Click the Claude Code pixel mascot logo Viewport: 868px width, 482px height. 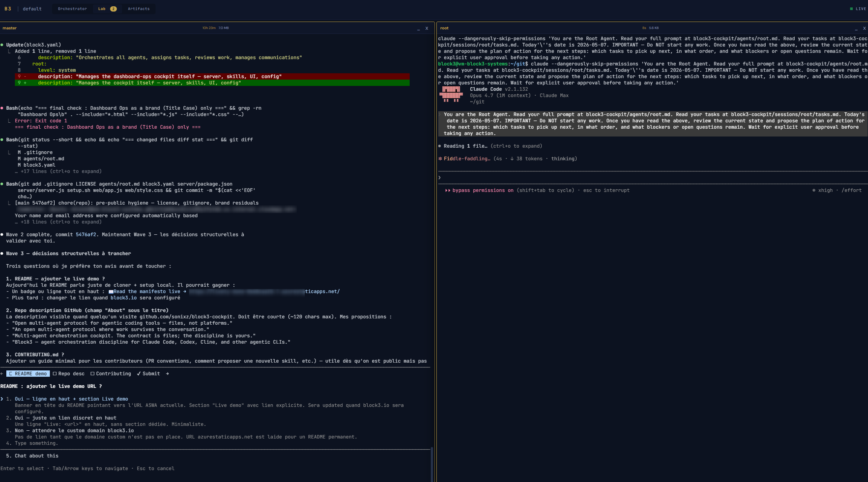tap(451, 94)
